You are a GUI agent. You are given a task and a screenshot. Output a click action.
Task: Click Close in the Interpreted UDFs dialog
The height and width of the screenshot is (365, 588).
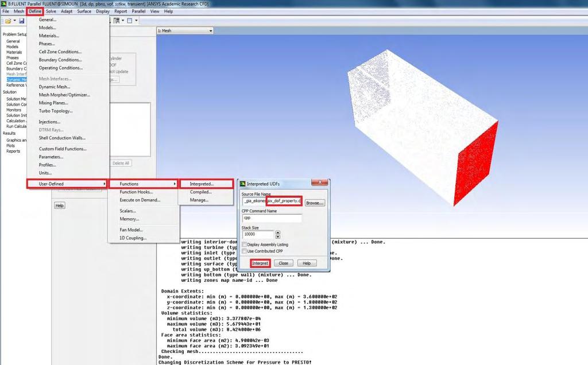tap(284, 263)
